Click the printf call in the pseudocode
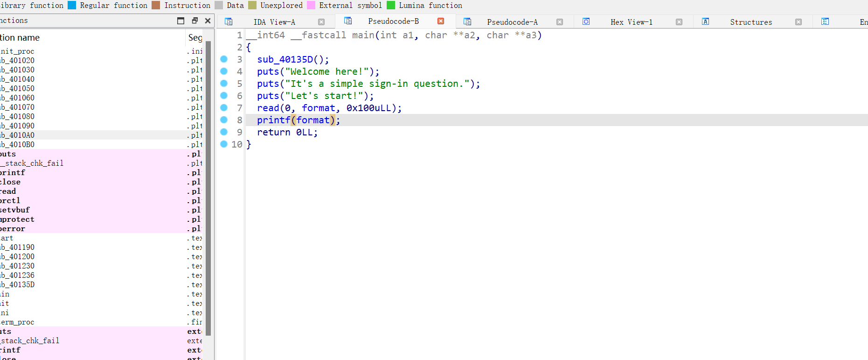Screen dimensions: 868x360 tap(274, 120)
